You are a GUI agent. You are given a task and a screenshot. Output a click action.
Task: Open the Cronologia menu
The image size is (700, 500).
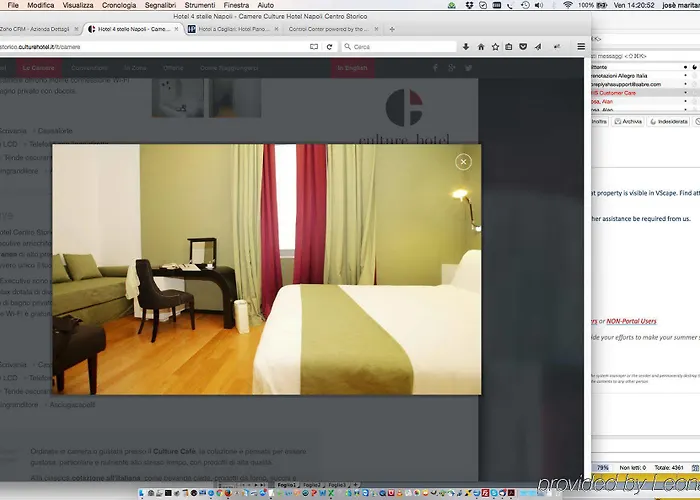click(119, 5)
